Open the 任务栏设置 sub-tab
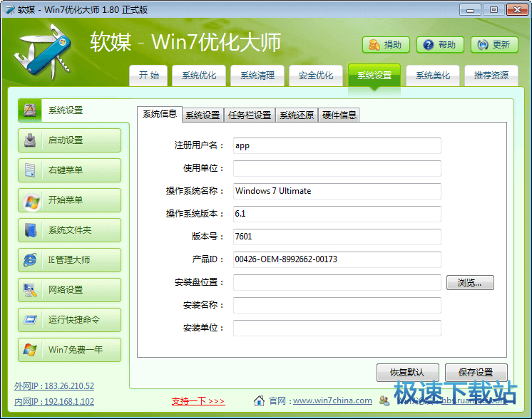The width and height of the screenshot is (532, 419). click(250, 115)
